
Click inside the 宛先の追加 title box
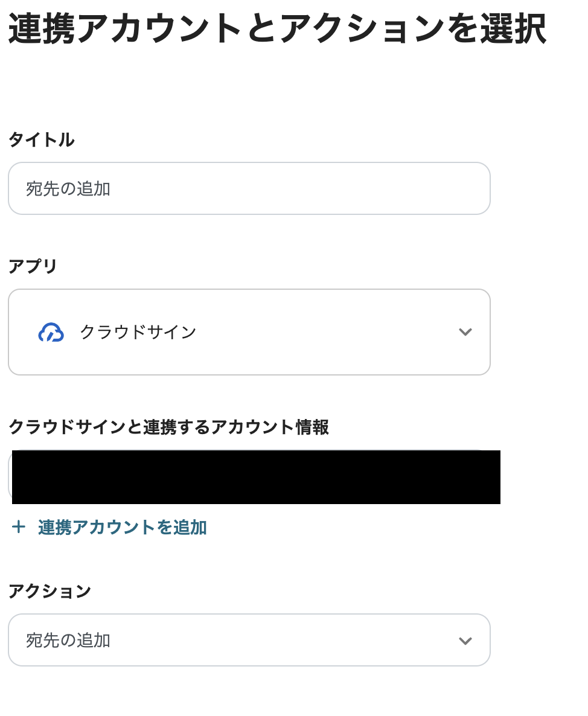point(249,188)
